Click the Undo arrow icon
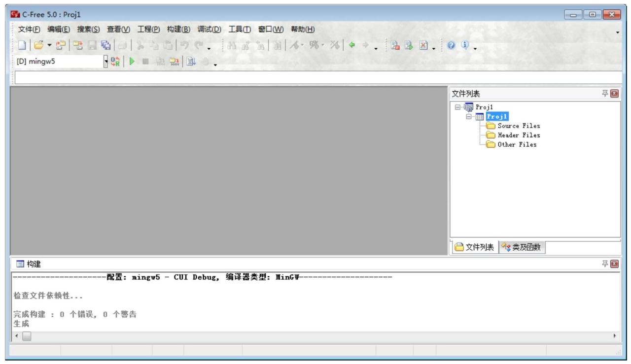Image resolution: width=631 pixels, height=364 pixels. [x=184, y=45]
